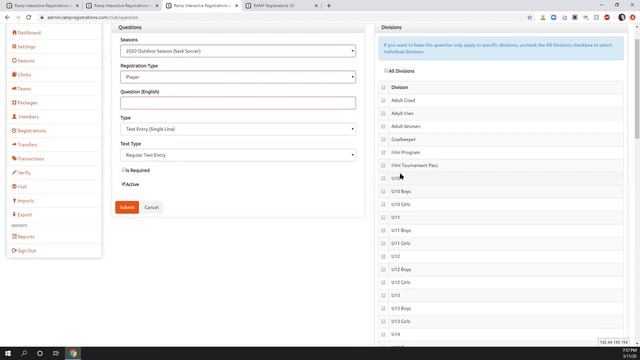Open the Seasons dropdown
The width and height of the screenshot is (640, 360).
tap(238, 51)
